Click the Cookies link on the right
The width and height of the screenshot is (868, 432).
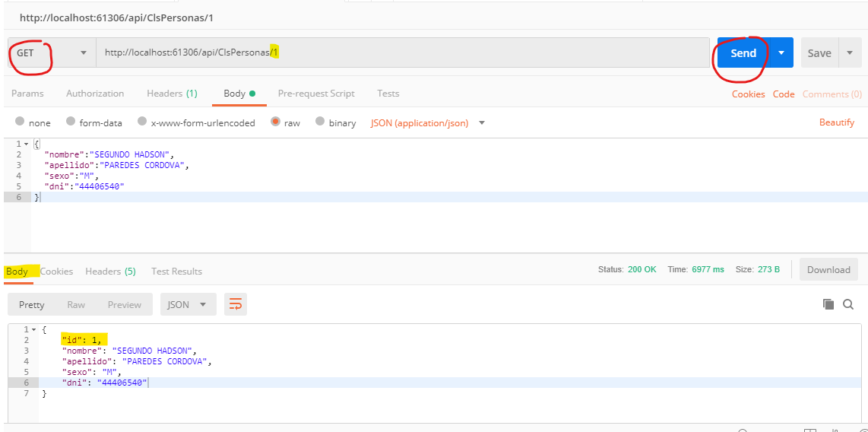click(748, 94)
